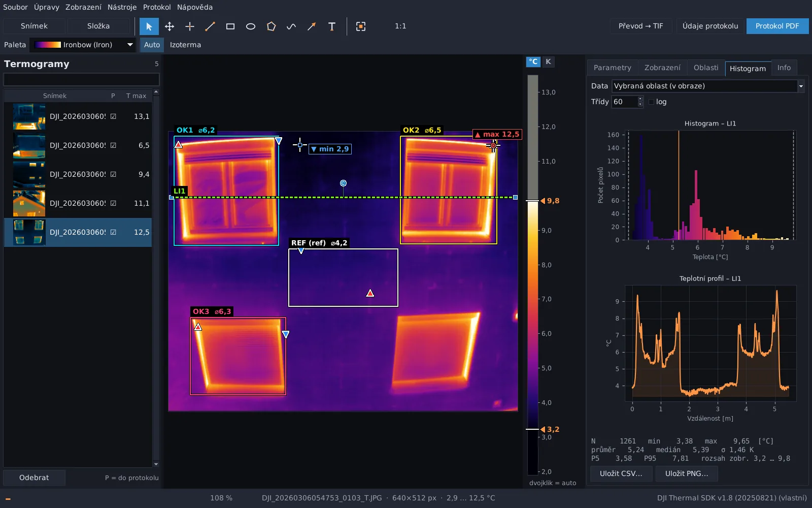Select the arrow annotation tool
This screenshot has width=812, height=508.
312,26
